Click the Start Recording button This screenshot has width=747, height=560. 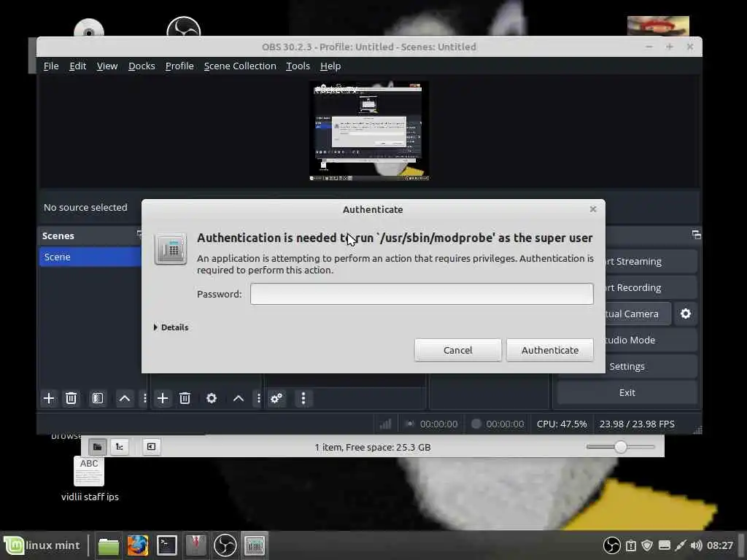[x=651, y=287]
